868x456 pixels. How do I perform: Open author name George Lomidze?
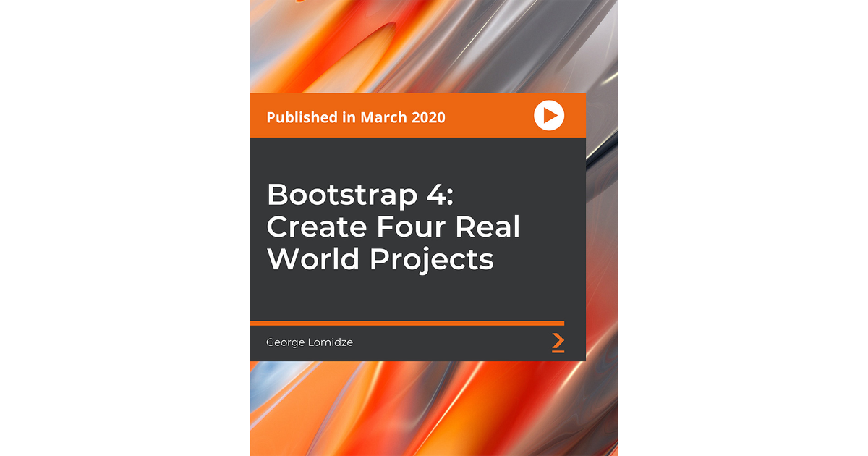pos(310,342)
